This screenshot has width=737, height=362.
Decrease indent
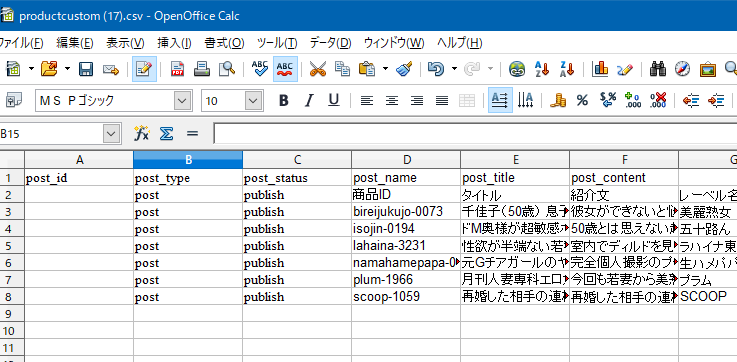pyautogui.click(x=691, y=100)
